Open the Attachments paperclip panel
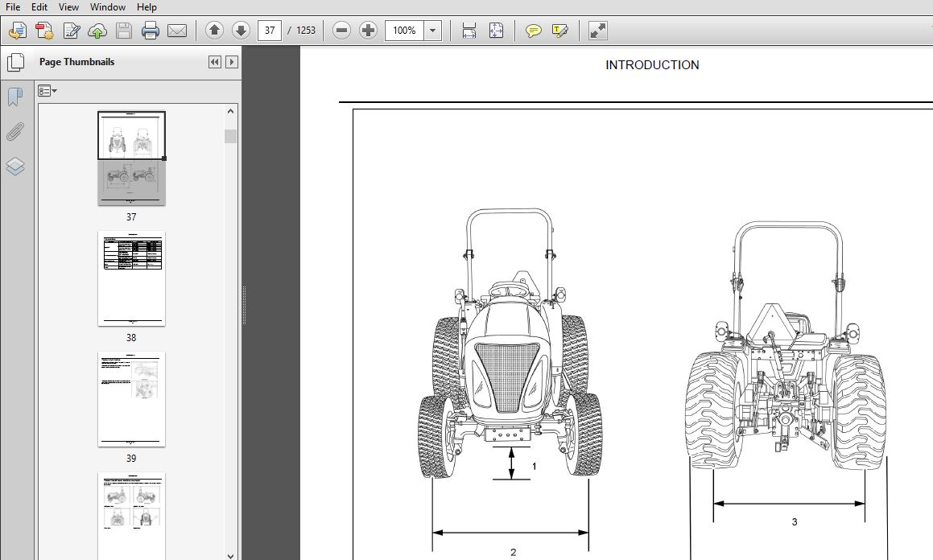This screenshot has width=933, height=560. click(x=14, y=132)
